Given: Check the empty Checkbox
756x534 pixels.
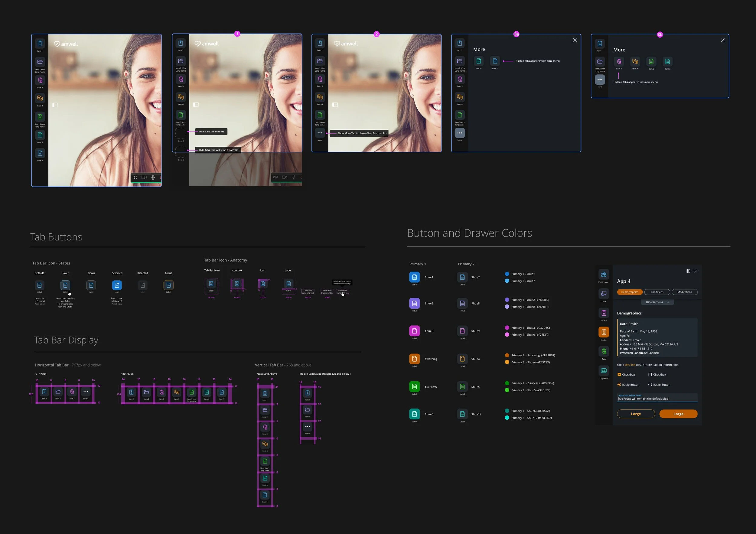Looking at the screenshot, I should pyautogui.click(x=650, y=375).
